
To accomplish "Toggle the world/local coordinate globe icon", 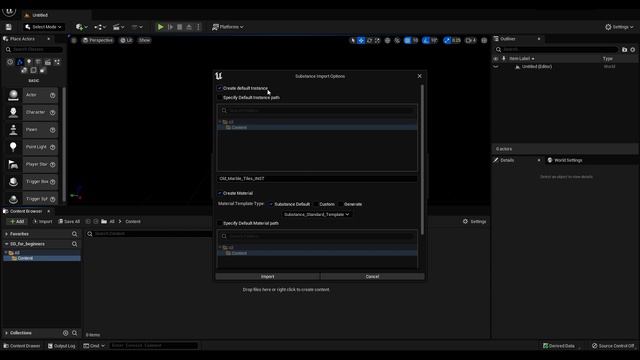I will pos(388,40).
